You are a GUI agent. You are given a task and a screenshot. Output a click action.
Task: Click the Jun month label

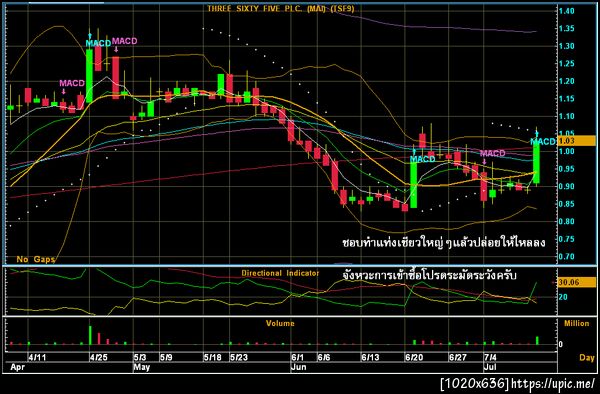[x=298, y=367]
